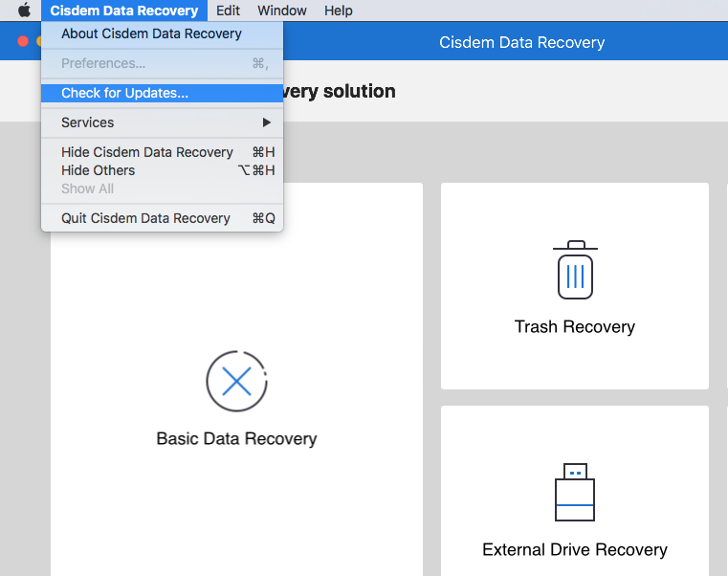The width and height of the screenshot is (728, 576).
Task: Choose Hide Cisdem Data Recovery
Action: [162, 152]
